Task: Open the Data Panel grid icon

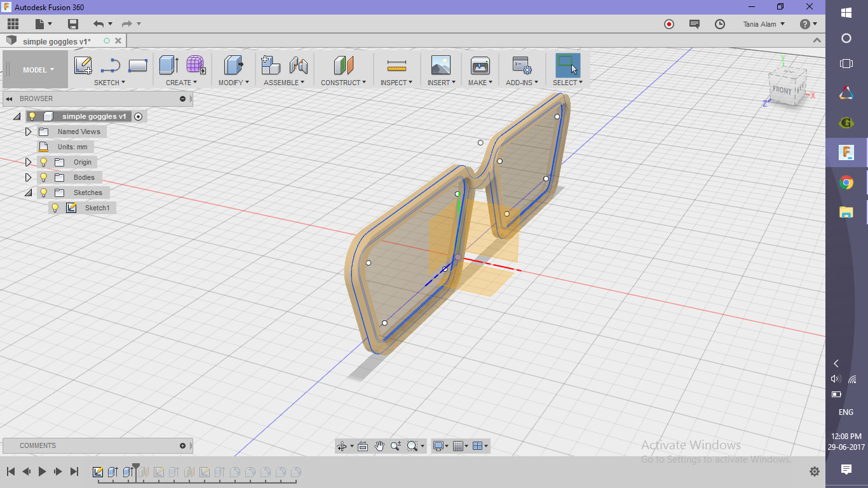Action: (13, 24)
